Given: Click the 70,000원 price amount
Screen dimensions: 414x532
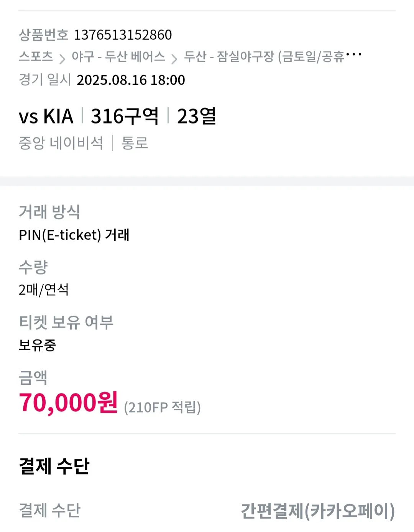Looking at the screenshot, I should (68, 403).
